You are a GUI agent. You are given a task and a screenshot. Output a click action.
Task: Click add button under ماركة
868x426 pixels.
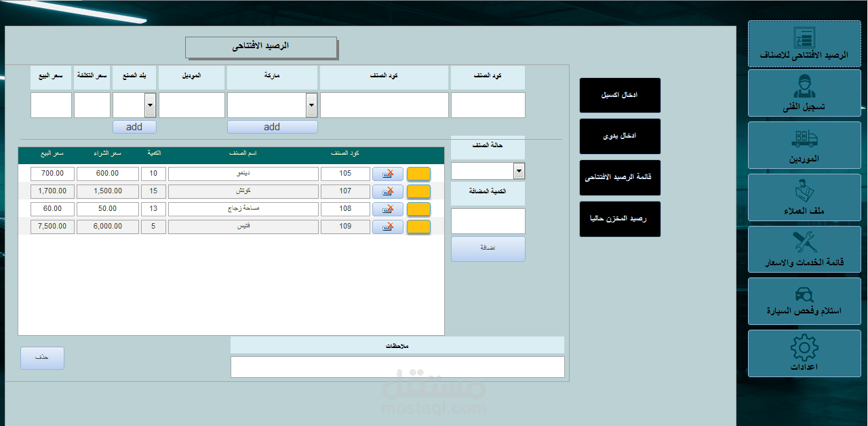click(x=272, y=127)
